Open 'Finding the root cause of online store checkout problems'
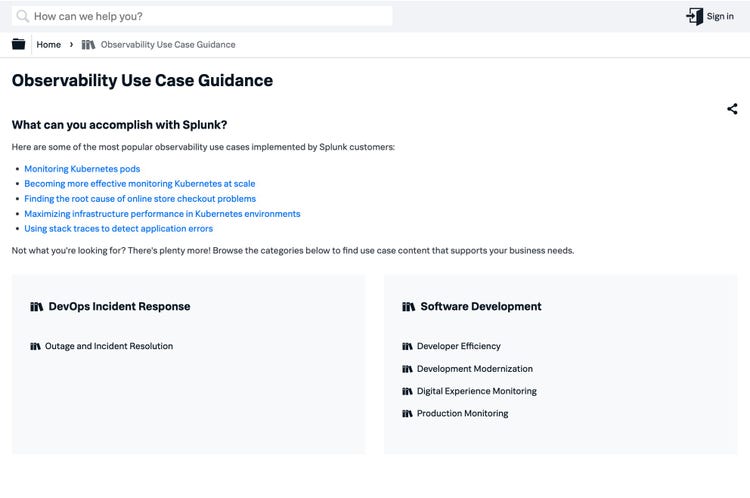This screenshot has width=750, height=498. (x=140, y=199)
